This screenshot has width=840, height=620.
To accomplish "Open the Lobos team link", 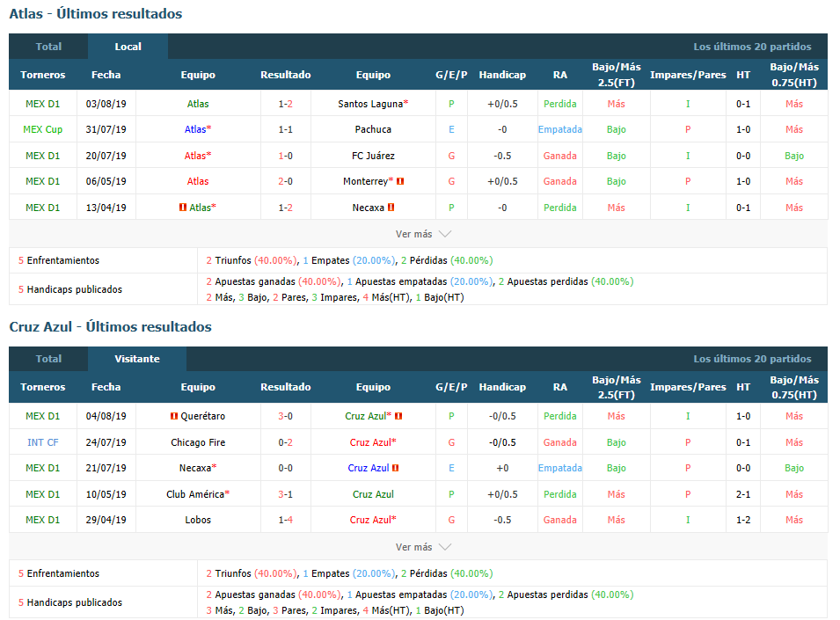I will (198, 520).
